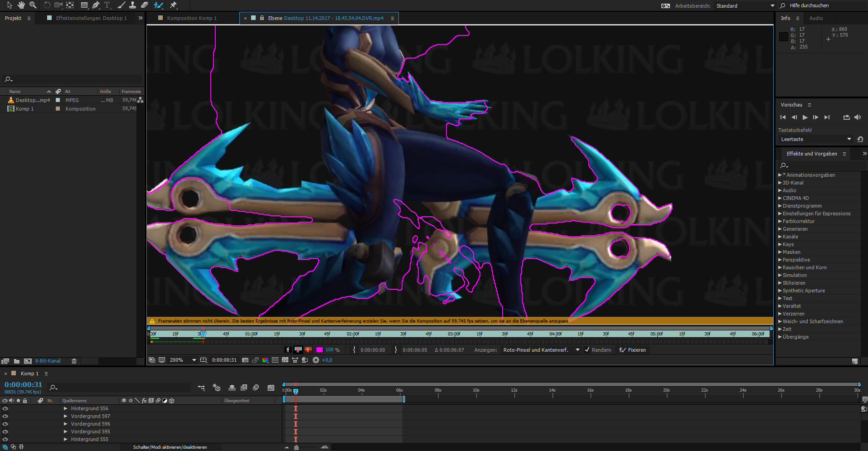Play the preview
Screen dimensions: 868x451
pyautogui.click(x=805, y=117)
